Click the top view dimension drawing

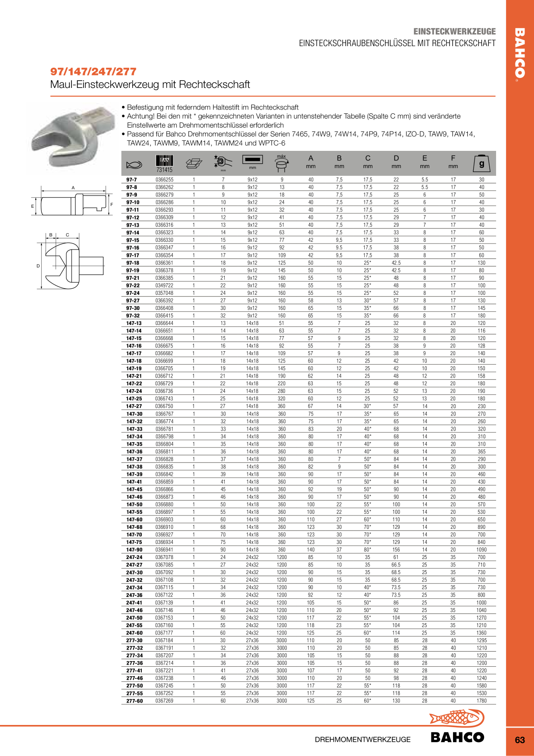(71, 261)
